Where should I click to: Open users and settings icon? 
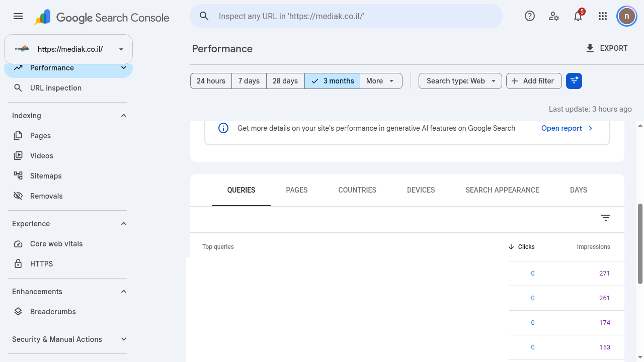(554, 16)
